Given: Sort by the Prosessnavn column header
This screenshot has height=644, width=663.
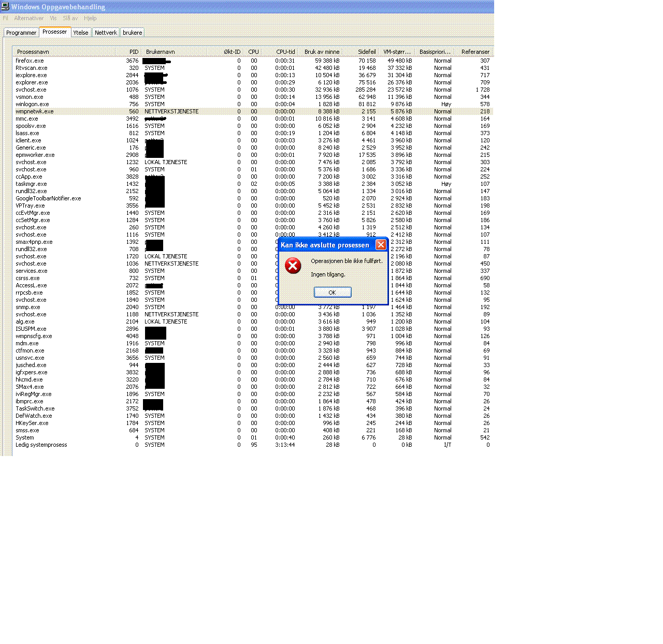Looking at the screenshot, I should coord(64,52).
